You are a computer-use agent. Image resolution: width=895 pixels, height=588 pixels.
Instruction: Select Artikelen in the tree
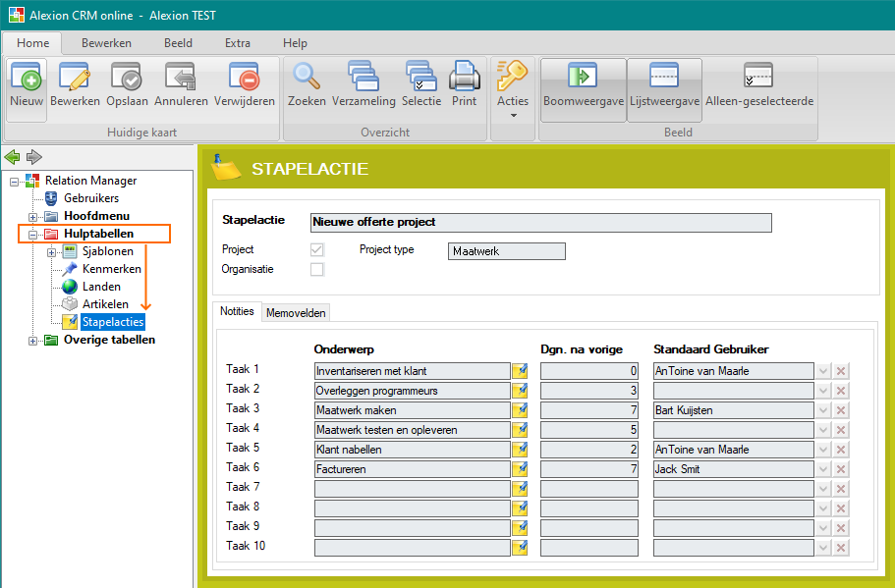click(105, 304)
